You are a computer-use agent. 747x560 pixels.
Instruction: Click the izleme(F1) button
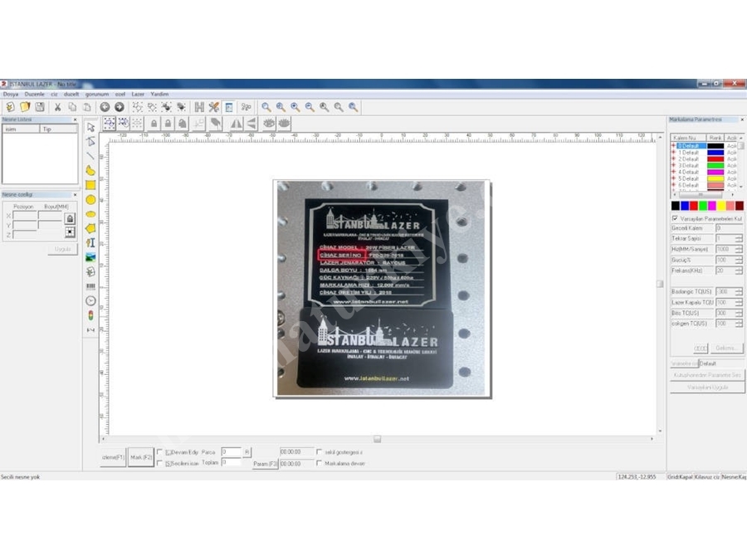click(x=113, y=457)
